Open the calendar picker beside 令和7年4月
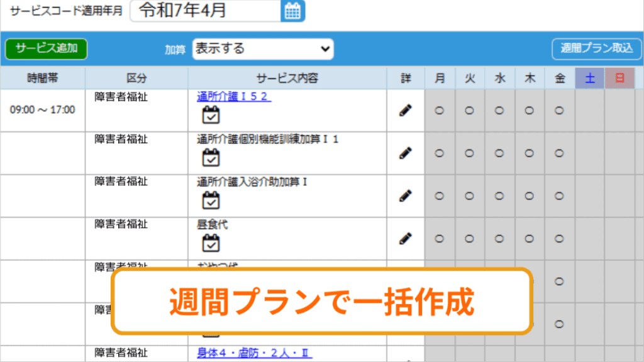The height and width of the screenshot is (362, 644). tap(292, 11)
